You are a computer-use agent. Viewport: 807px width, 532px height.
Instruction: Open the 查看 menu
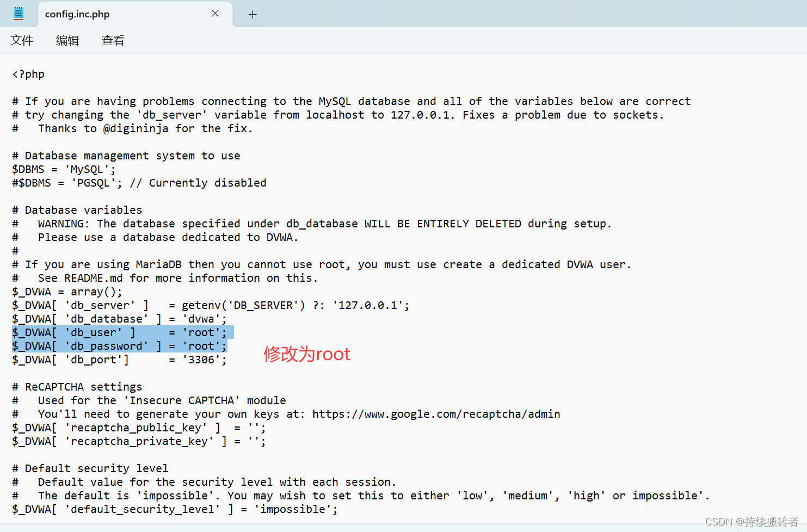coord(113,40)
